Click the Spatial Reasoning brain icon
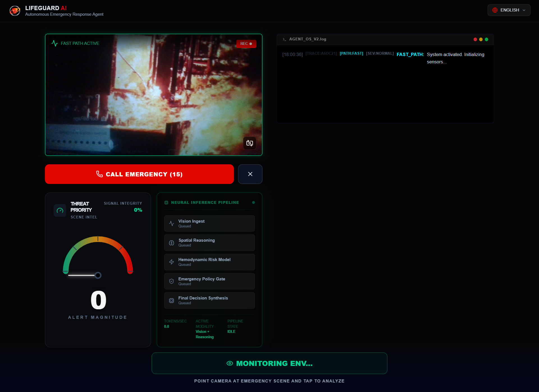The width and height of the screenshot is (539, 392). coord(172,243)
